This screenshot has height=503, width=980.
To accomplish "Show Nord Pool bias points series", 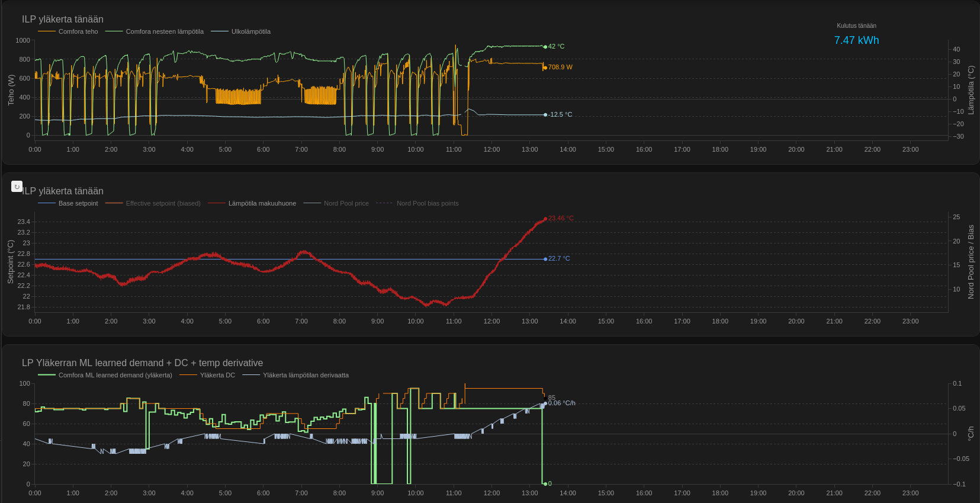I will click(x=427, y=204).
